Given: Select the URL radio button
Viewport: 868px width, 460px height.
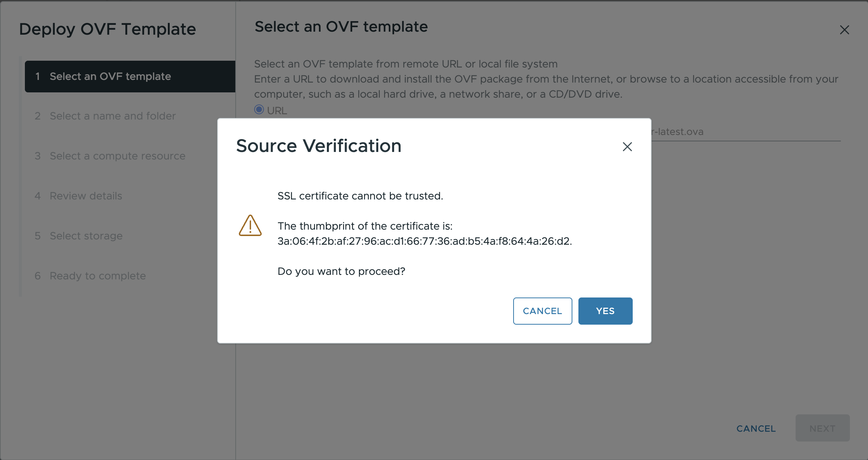Looking at the screenshot, I should (259, 109).
